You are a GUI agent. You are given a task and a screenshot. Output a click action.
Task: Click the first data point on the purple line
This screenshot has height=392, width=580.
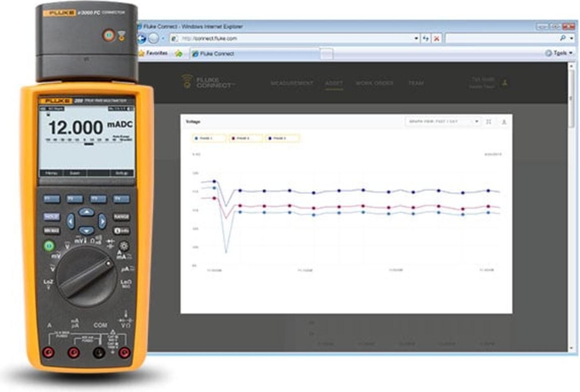pos(214,181)
